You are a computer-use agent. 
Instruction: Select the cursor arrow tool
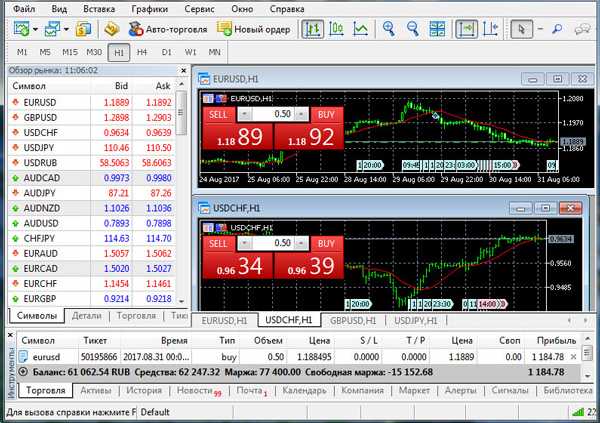click(x=521, y=29)
